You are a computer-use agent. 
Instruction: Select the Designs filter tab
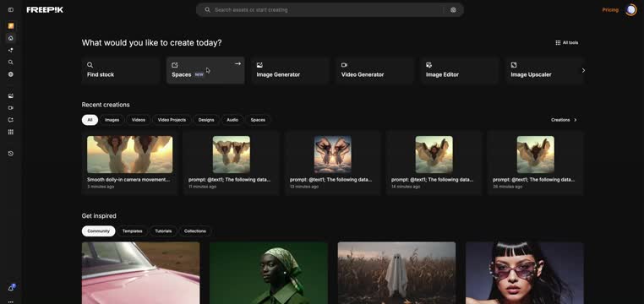206,120
